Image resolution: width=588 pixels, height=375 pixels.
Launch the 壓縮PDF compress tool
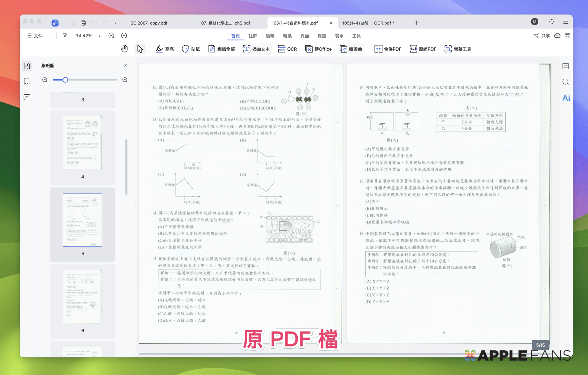click(423, 49)
